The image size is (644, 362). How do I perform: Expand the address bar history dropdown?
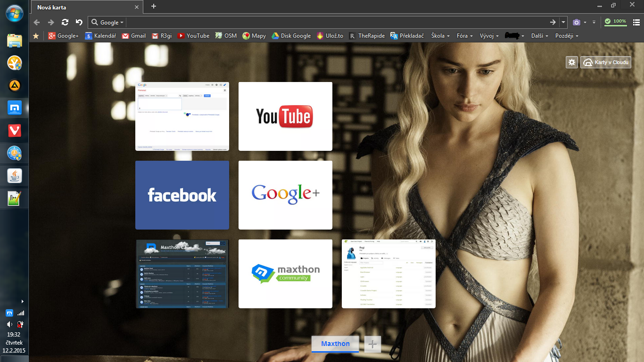point(563,22)
